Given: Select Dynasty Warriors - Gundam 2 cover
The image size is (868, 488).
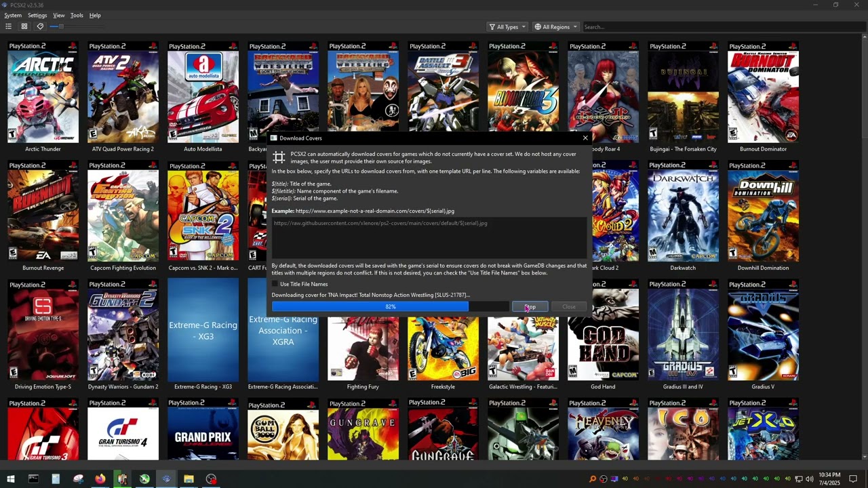Looking at the screenshot, I should coord(123,329).
